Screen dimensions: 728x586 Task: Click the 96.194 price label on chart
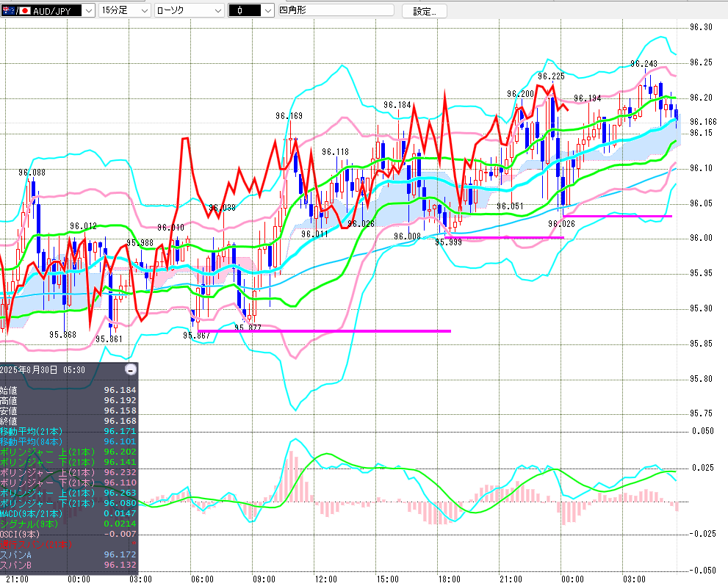pyautogui.click(x=587, y=98)
